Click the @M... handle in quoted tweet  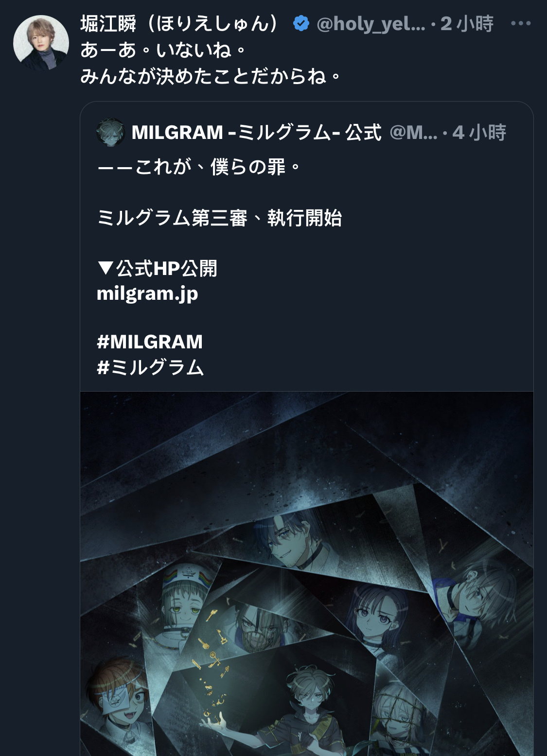413,132
